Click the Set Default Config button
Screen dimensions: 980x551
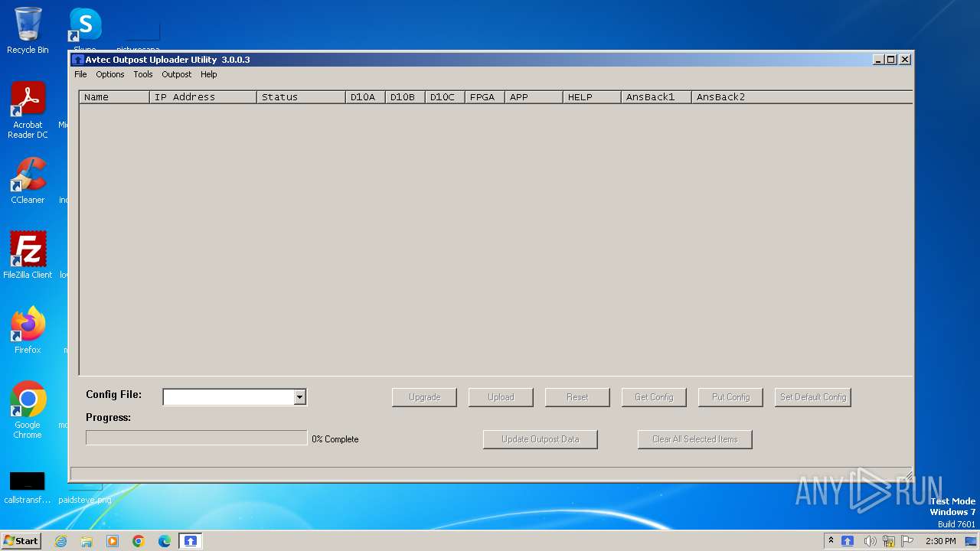(813, 397)
